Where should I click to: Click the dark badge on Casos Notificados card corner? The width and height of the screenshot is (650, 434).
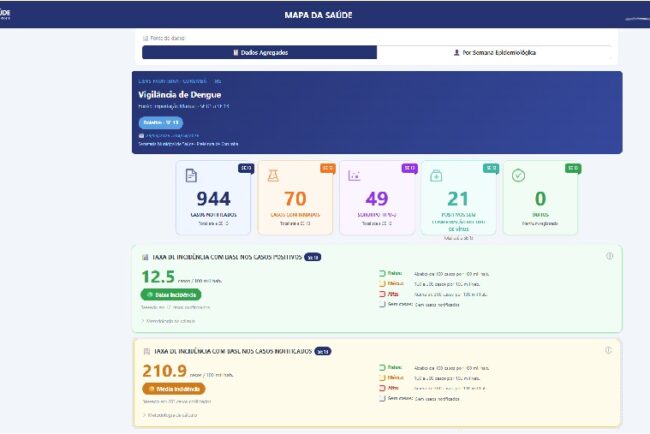point(244,168)
